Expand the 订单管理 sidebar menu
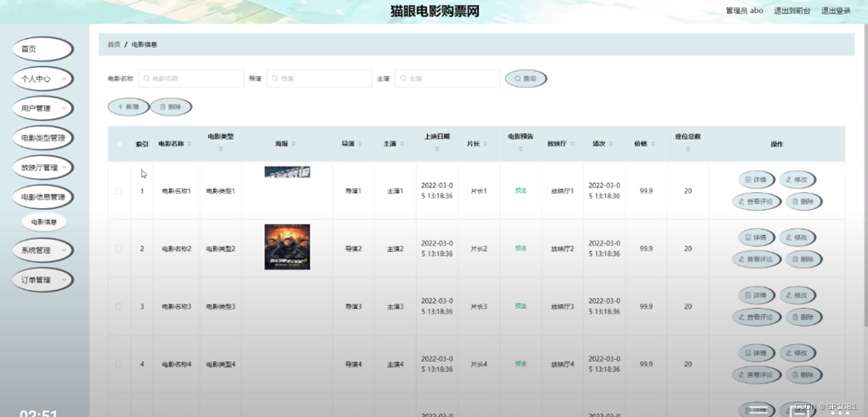 pyautogui.click(x=43, y=280)
